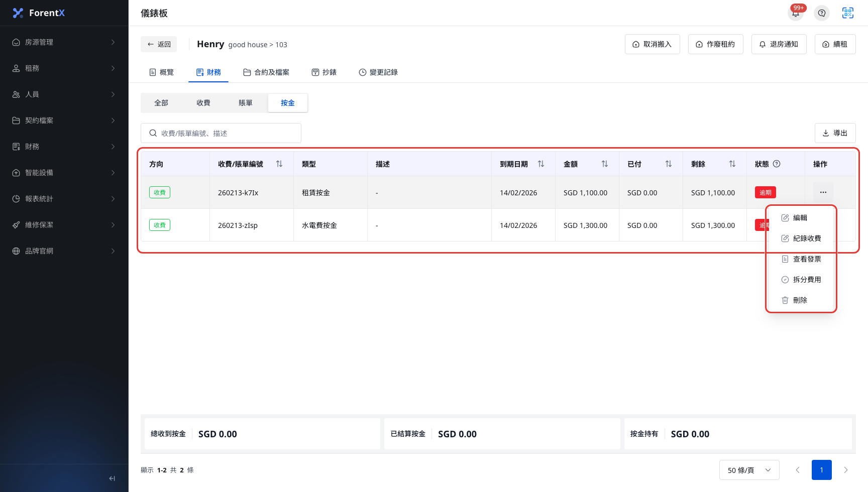Go to next page arrow
The image size is (868, 492).
coord(846,470)
